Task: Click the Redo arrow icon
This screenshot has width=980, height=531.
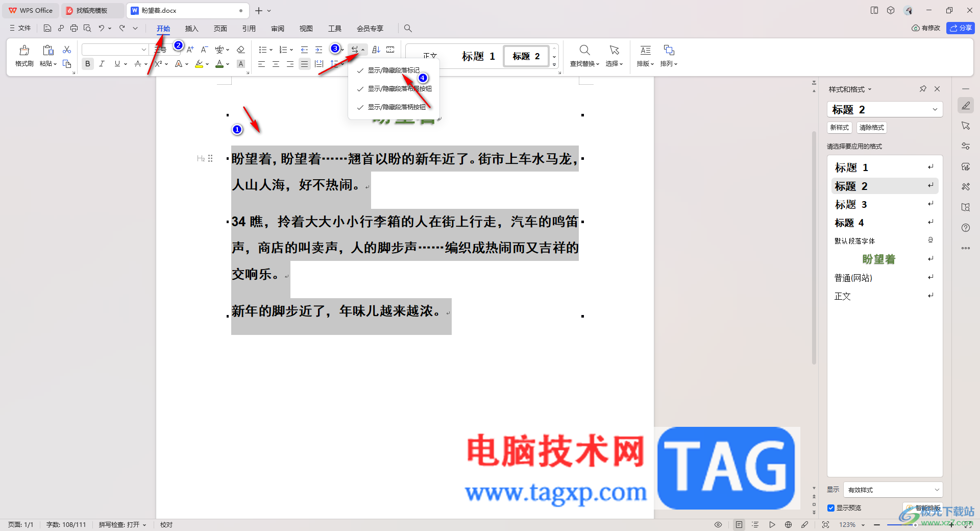Action: click(122, 28)
